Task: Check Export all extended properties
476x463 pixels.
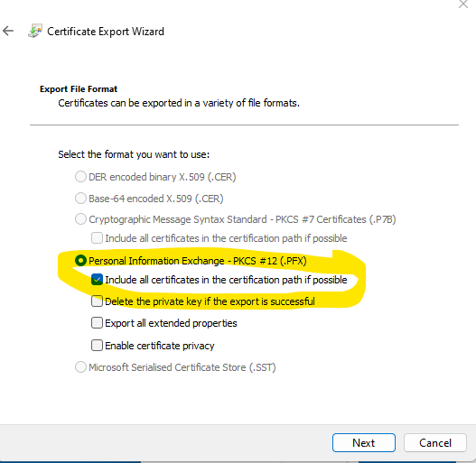Action: [97, 323]
